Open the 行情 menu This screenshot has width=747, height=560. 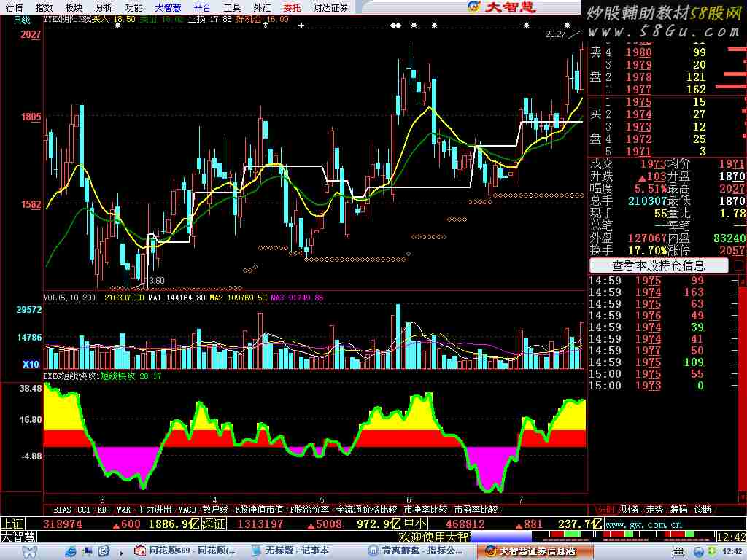15,7
